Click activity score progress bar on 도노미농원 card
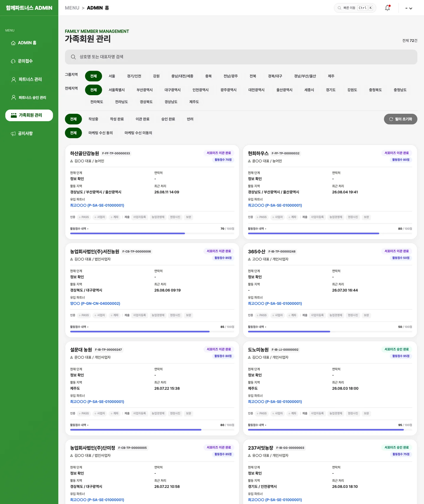 coord(330,430)
